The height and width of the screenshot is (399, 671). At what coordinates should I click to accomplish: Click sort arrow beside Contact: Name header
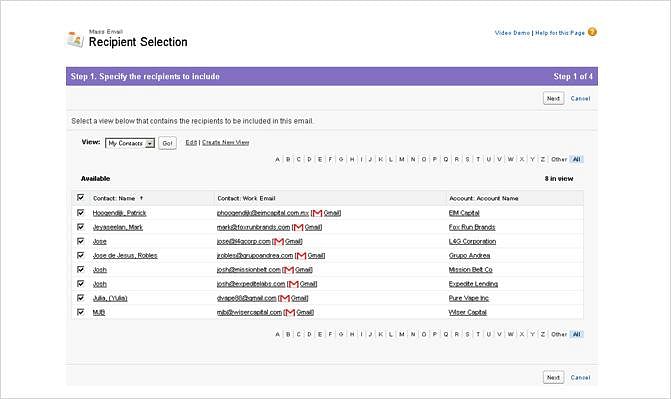pos(141,198)
